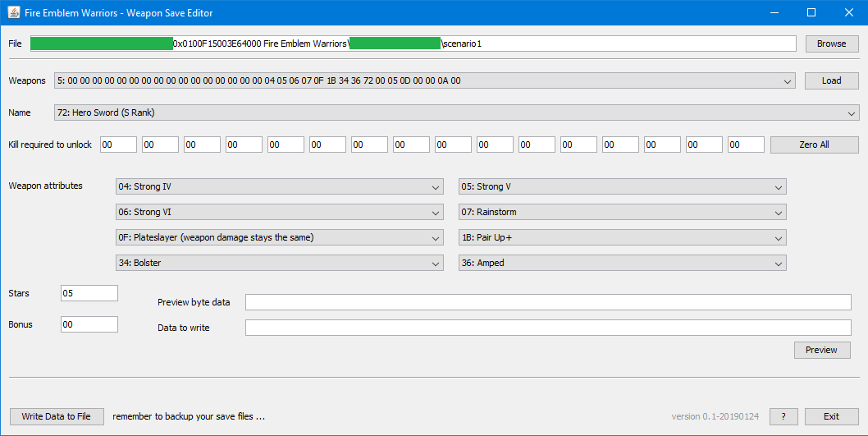Click the Zero All button
The width and height of the screenshot is (868, 436).
point(814,145)
